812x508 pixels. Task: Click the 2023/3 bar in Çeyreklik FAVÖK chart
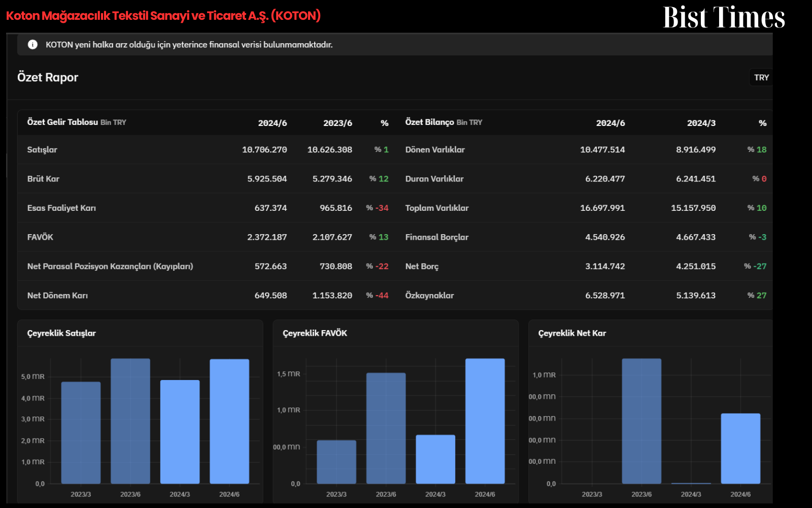tap(336, 462)
